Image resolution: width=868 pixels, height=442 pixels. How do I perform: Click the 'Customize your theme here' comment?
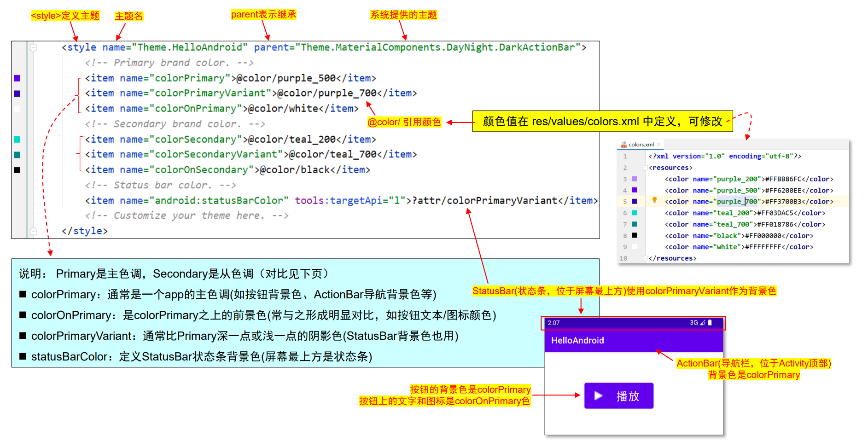point(186,215)
